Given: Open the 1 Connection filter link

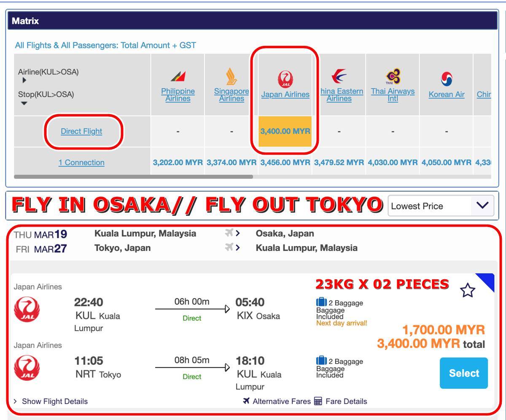Looking at the screenshot, I should point(81,163).
